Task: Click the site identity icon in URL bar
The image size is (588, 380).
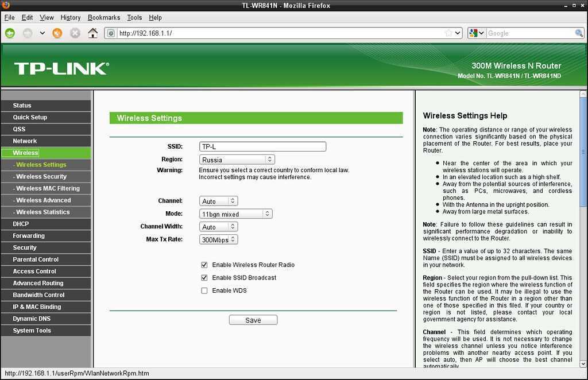Action: (x=111, y=33)
